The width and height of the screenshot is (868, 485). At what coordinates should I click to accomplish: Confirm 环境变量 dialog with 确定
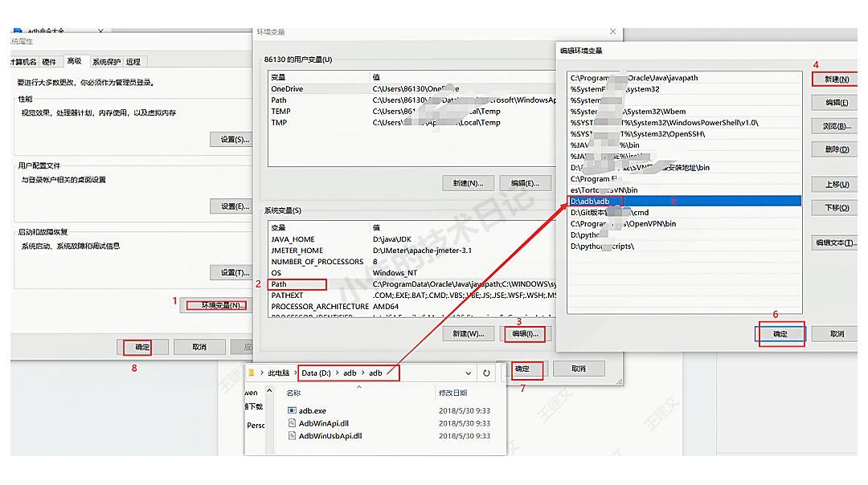pos(522,369)
